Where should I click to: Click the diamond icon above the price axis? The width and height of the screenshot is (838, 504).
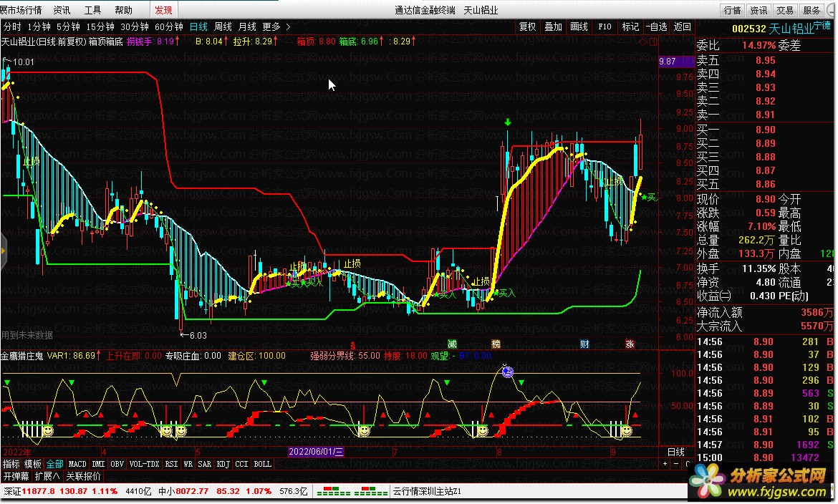pos(643,41)
